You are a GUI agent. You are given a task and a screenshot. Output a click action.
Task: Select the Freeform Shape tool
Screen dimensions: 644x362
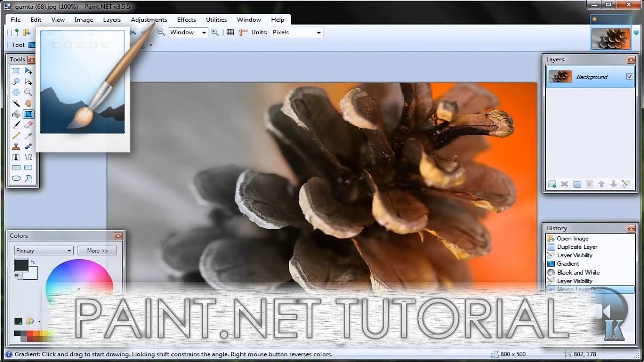(x=28, y=178)
